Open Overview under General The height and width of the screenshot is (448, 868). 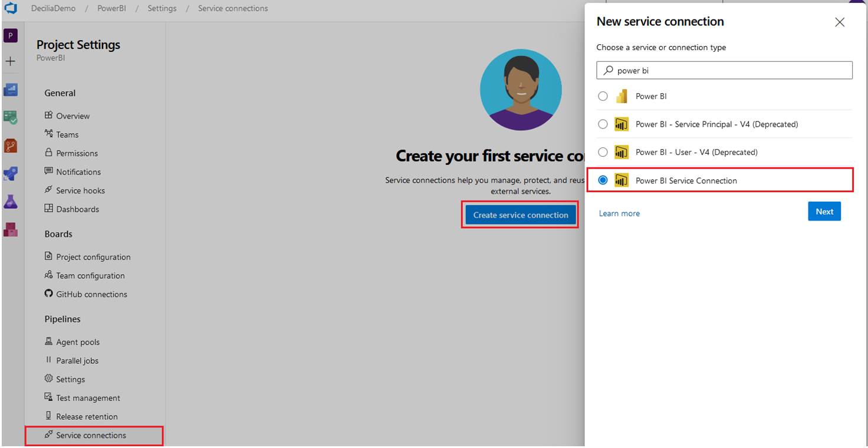click(x=73, y=116)
